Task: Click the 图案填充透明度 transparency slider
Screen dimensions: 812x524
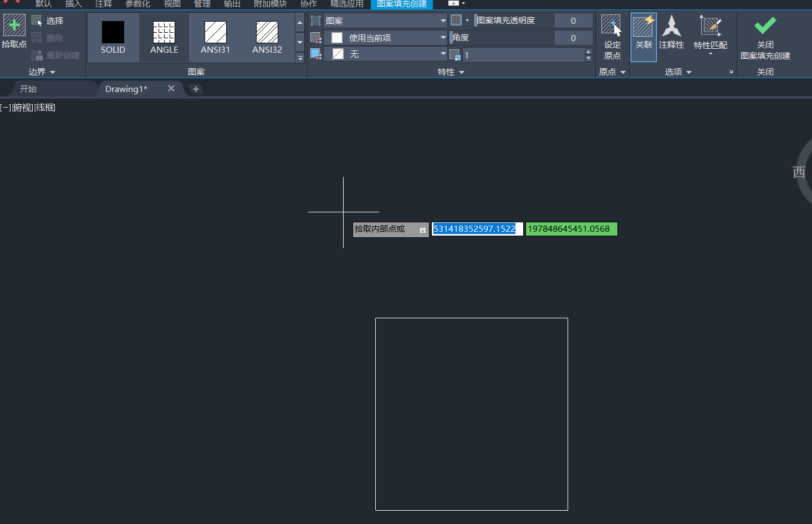Action: pyautogui.click(x=513, y=21)
